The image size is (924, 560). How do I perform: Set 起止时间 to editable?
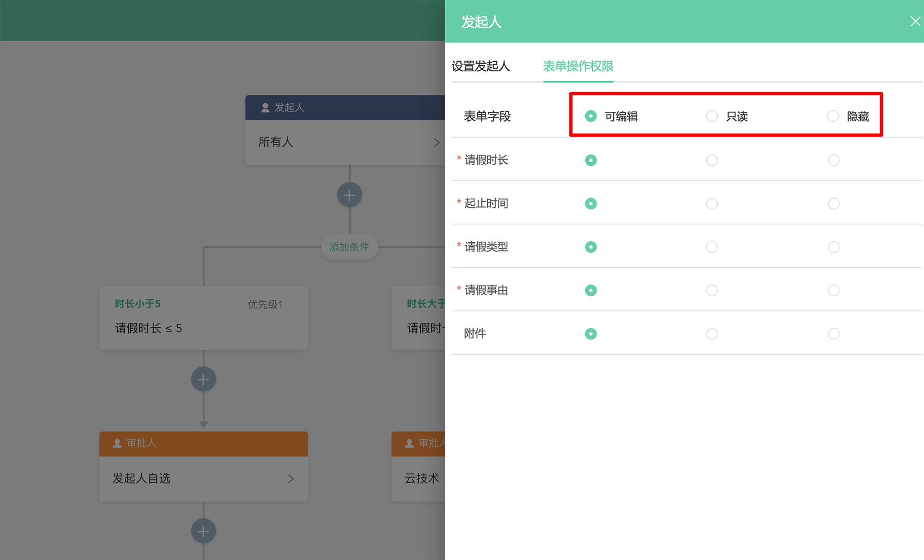click(x=591, y=204)
